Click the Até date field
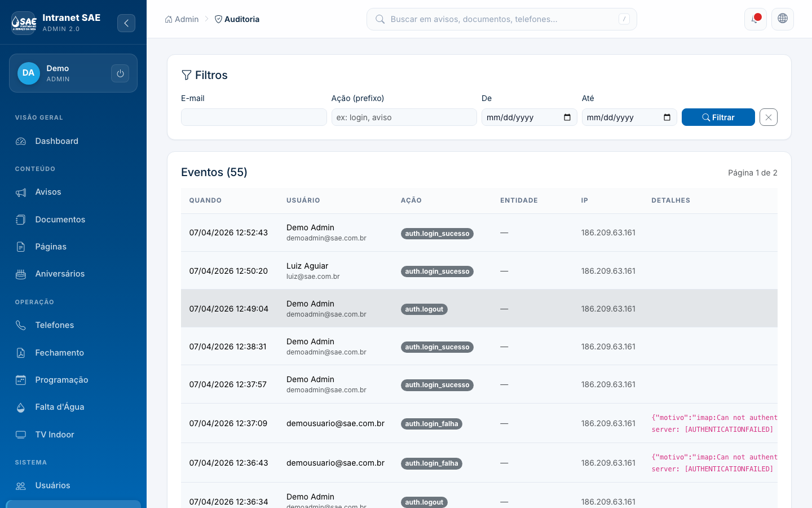 (629, 117)
